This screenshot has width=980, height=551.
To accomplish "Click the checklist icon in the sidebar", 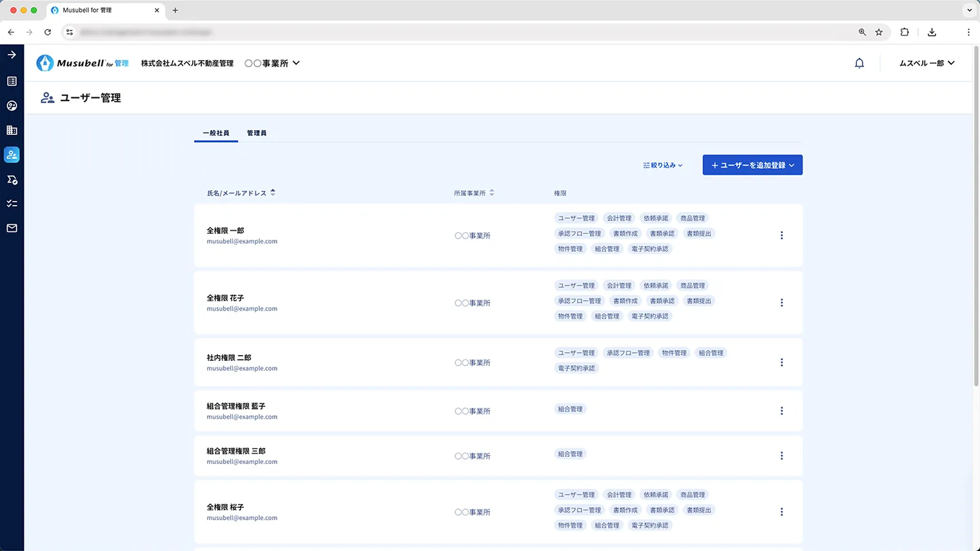I will click(12, 203).
